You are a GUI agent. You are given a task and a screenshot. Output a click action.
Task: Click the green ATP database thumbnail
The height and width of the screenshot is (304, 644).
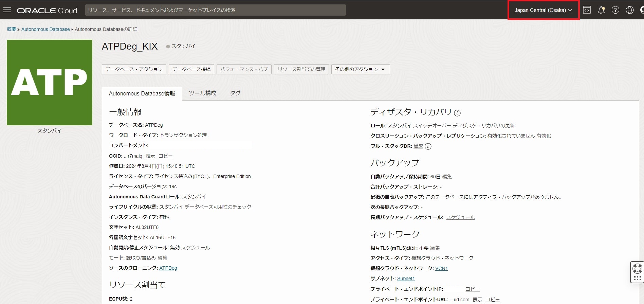pyautogui.click(x=50, y=83)
